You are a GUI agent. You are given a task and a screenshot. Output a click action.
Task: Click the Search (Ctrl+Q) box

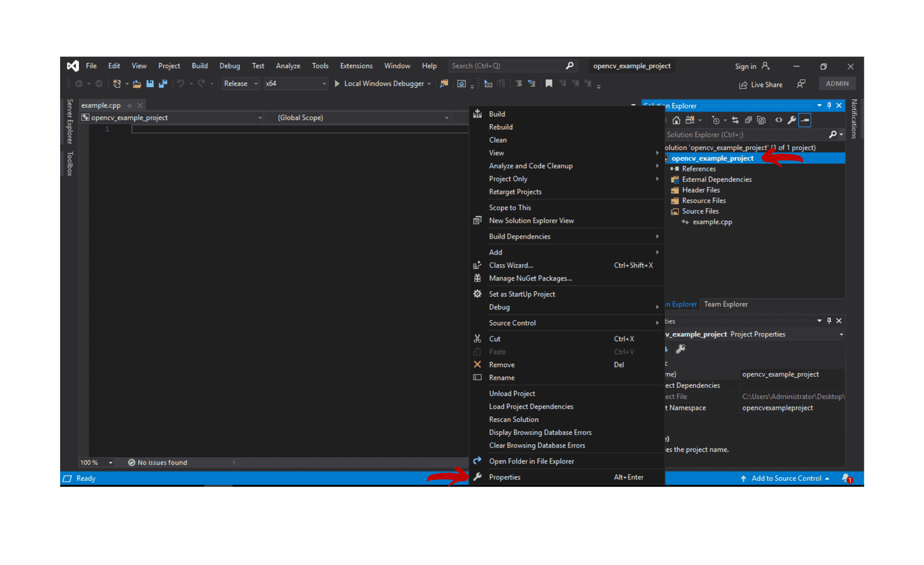coord(513,66)
